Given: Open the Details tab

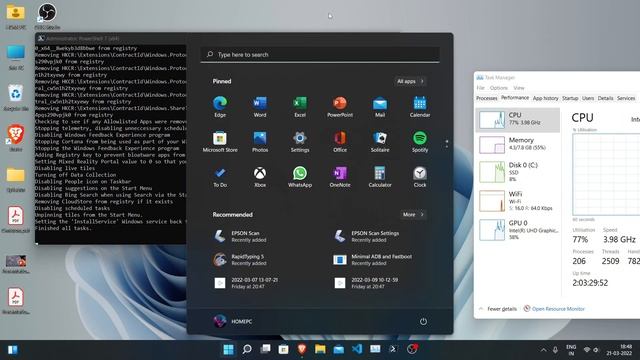Looking at the screenshot, I should coord(605,98).
